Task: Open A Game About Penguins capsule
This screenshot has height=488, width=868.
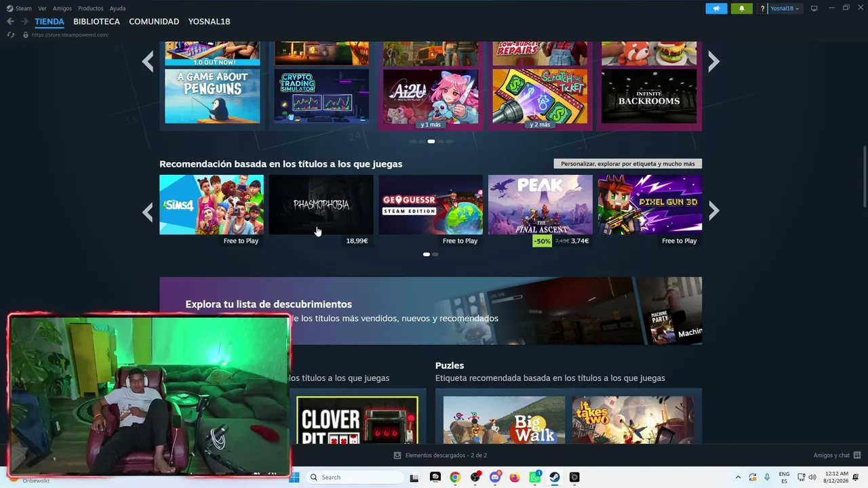Action: [212, 96]
